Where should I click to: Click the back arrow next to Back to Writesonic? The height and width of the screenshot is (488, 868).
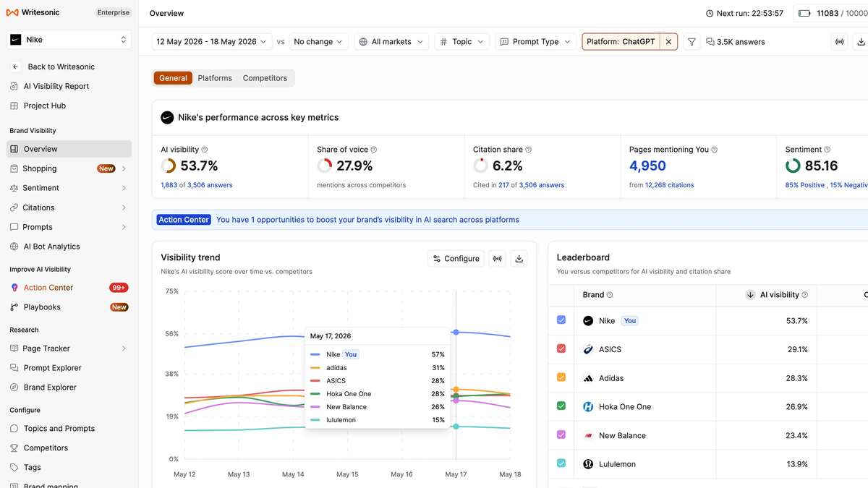(15, 67)
